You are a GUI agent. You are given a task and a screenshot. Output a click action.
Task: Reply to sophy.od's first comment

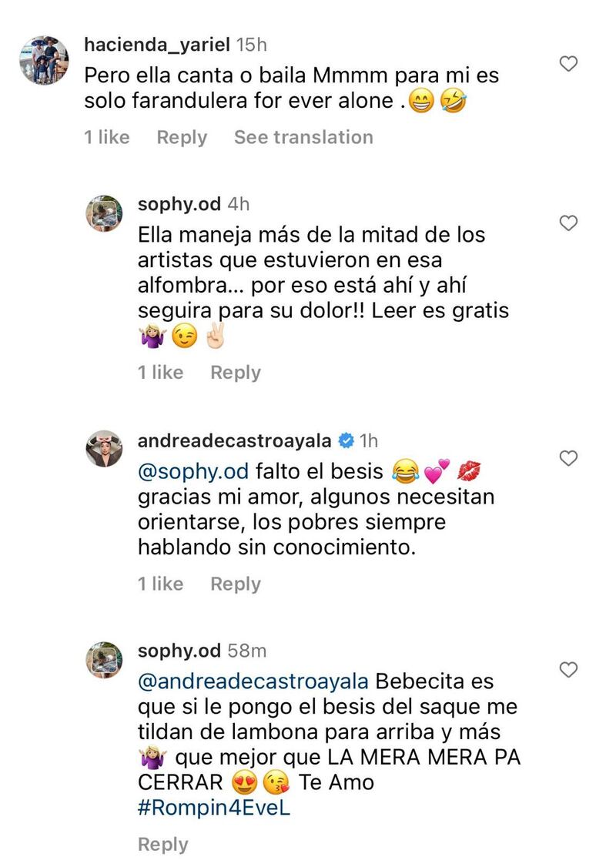point(236,372)
